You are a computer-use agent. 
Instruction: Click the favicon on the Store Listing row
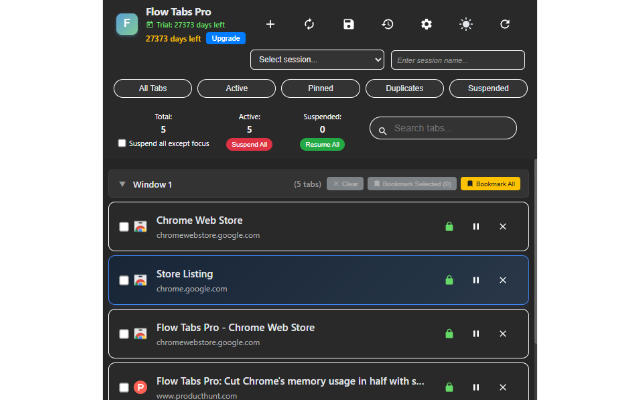140,280
